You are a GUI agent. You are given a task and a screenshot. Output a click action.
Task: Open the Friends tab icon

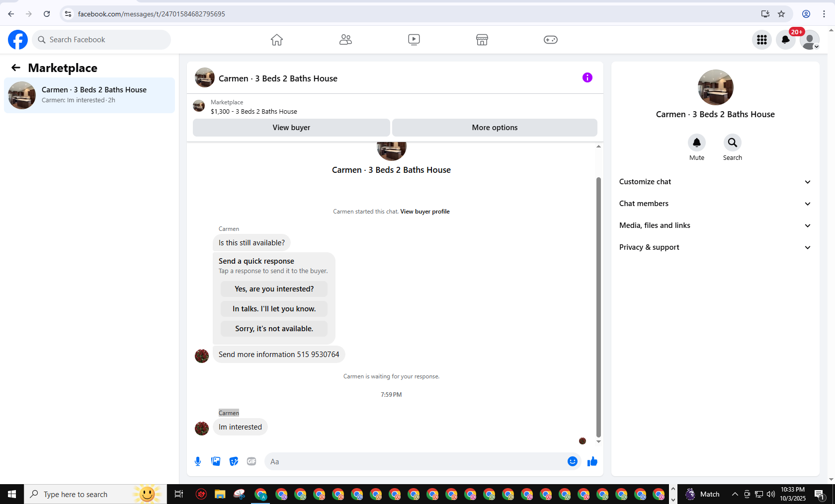345,40
